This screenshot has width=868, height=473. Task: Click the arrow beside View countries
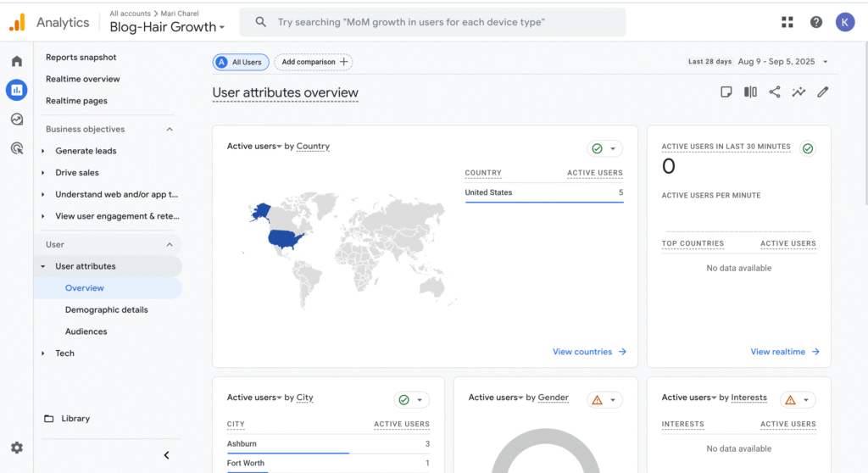[x=622, y=352]
